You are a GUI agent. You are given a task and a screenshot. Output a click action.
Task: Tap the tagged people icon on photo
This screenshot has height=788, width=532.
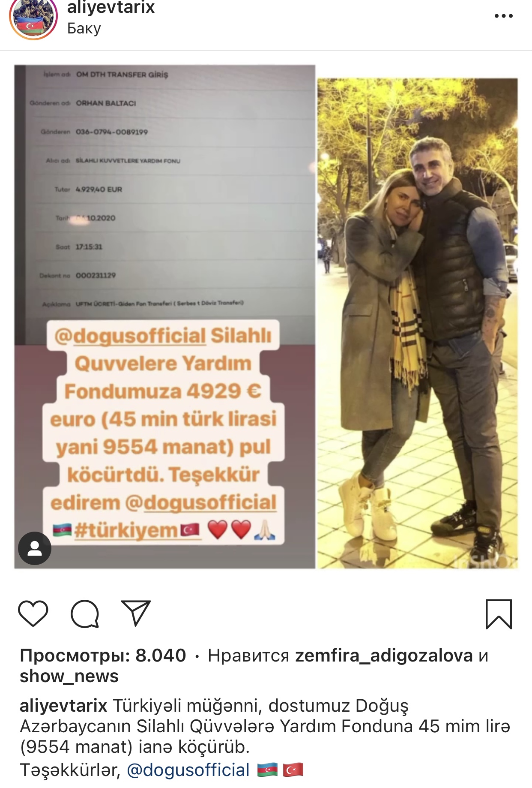(x=35, y=548)
